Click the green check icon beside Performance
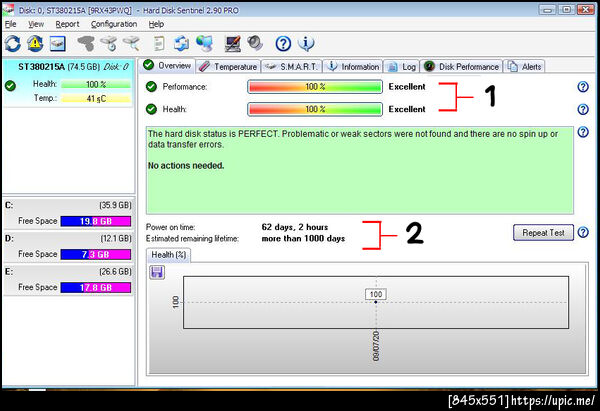The height and width of the screenshot is (411, 600). click(152, 87)
